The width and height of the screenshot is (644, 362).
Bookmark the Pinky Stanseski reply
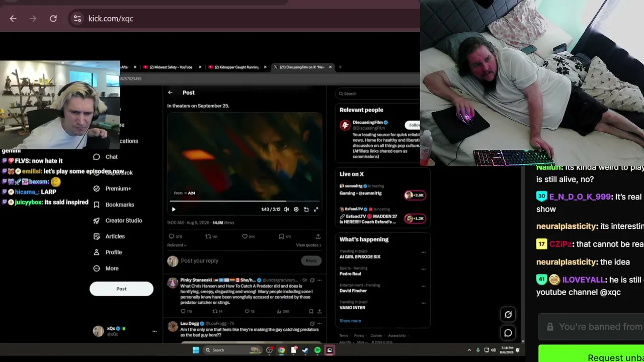(311, 311)
